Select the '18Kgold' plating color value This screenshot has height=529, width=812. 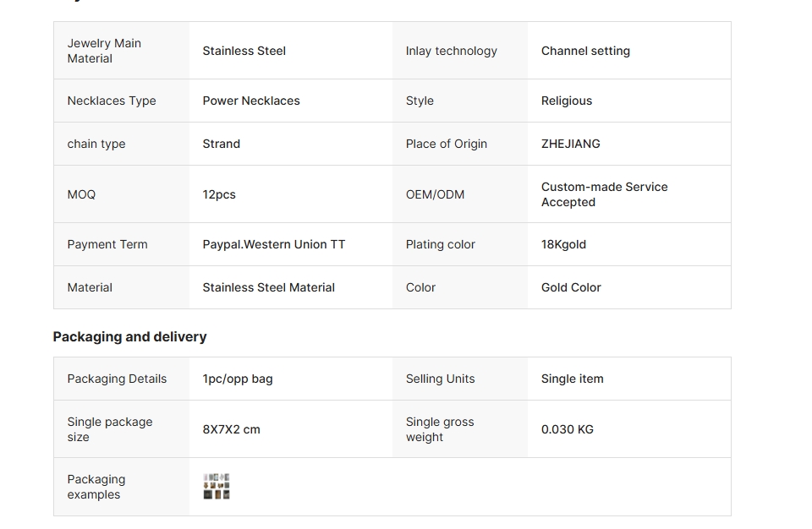(x=563, y=244)
